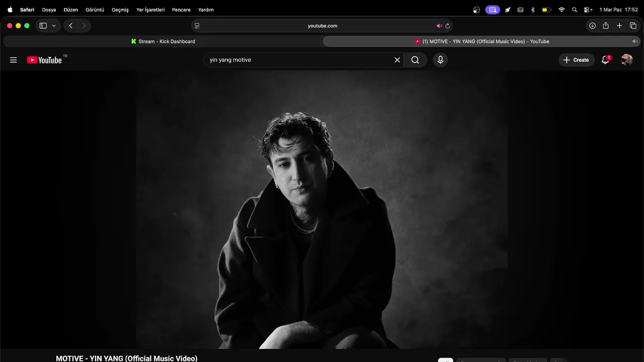Open the Görüntü menu
This screenshot has width=644, height=362.
coord(95,10)
